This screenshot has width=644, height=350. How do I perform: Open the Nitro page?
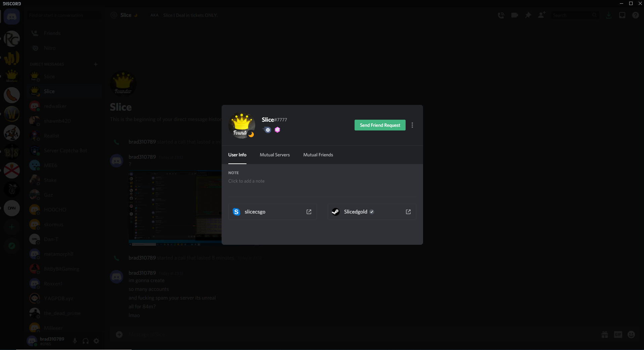[64, 48]
